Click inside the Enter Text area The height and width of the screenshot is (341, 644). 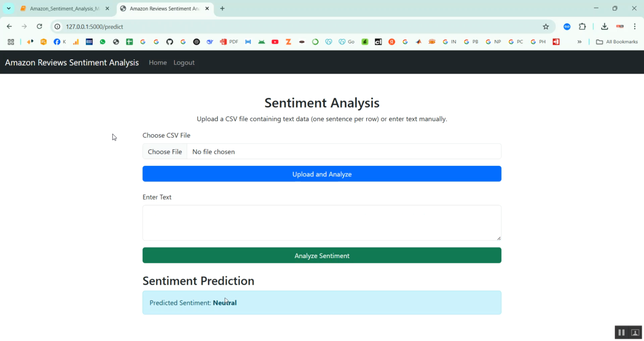[322, 222]
